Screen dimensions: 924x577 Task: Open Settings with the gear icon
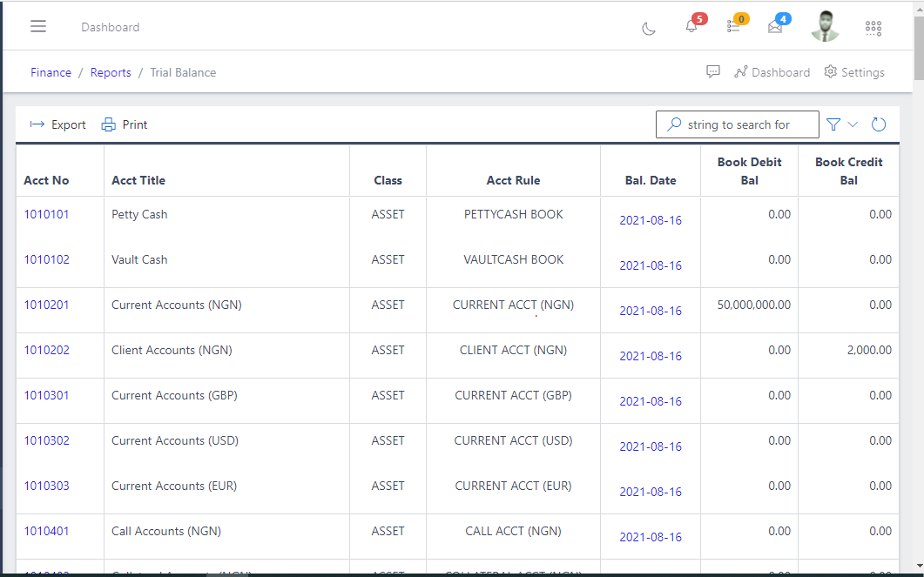[x=854, y=72]
